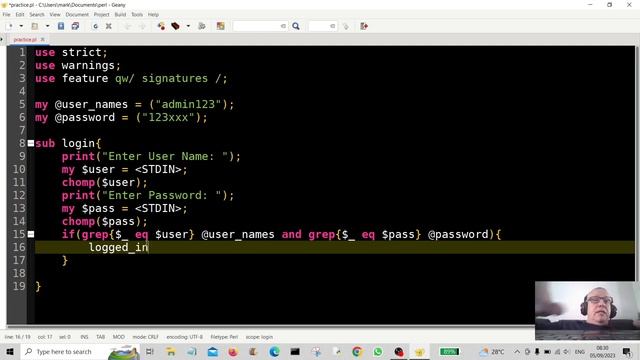Screen dimensions: 640x360
Task: Expand the sidebar arrow left of tabs
Action: (x=2, y=40)
